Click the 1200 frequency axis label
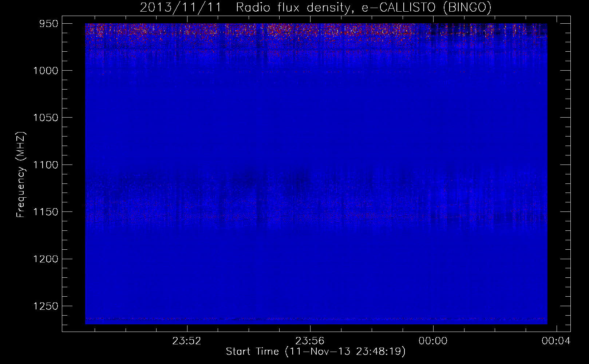Image resolution: width=589 pixels, height=364 pixels. click(x=46, y=259)
